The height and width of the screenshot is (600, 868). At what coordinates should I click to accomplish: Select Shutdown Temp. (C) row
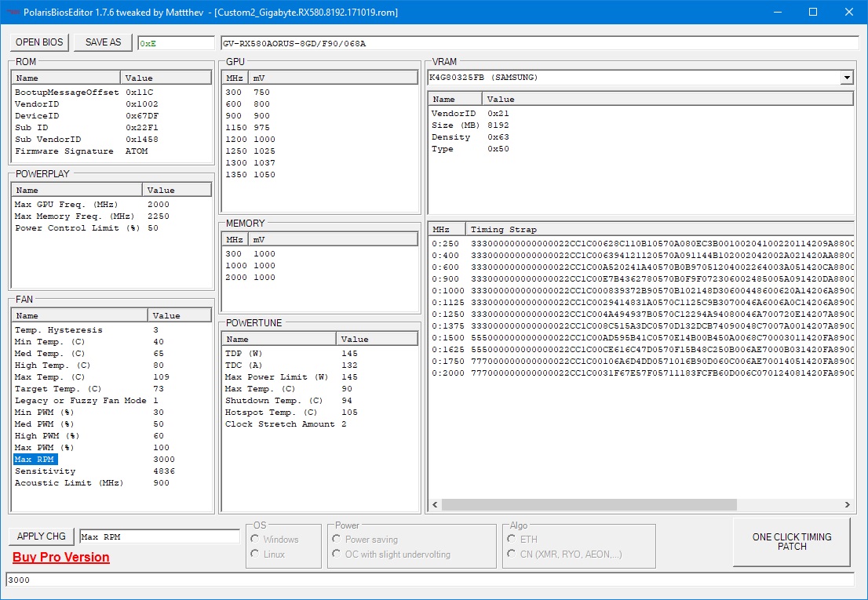pos(319,400)
